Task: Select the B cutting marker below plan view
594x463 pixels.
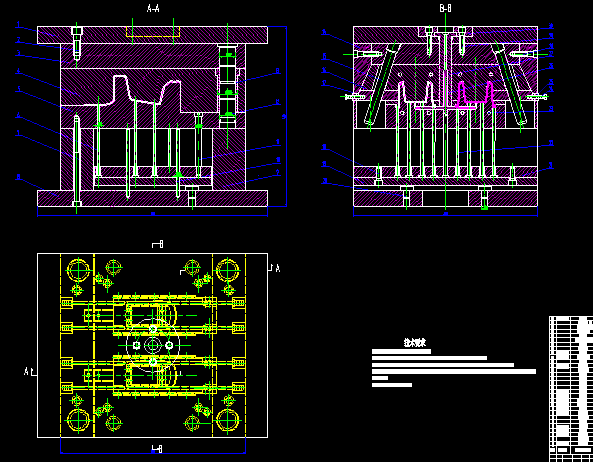Action: [158, 449]
